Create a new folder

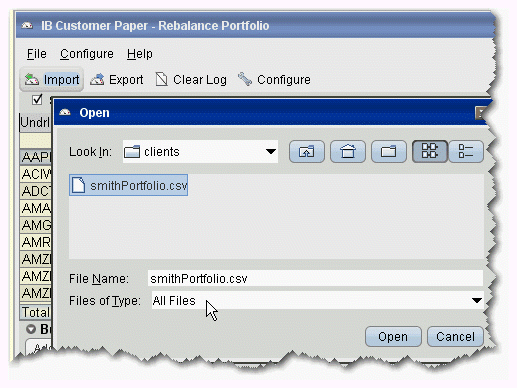tap(389, 152)
